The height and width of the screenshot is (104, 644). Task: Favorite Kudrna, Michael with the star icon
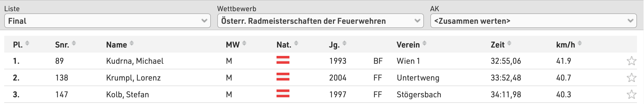[x=631, y=61]
